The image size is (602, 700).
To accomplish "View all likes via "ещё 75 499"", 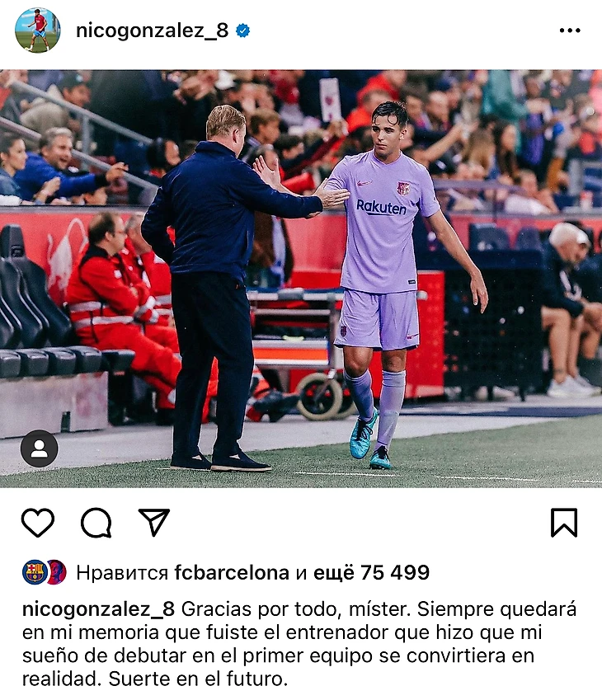I will click(372, 572).
